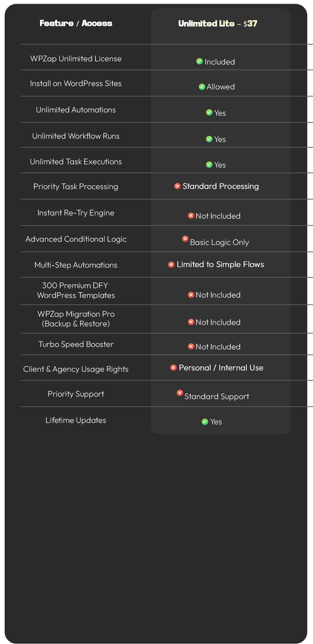
Task: Click green check icon beside Included
Action: [x=200, y=61]
